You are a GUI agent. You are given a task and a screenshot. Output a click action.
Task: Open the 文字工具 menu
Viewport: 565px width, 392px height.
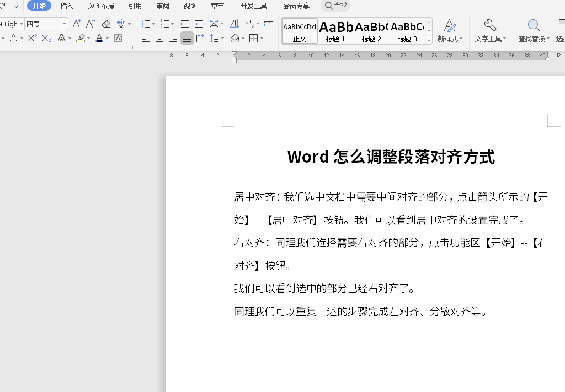pyautogui.click(x=491, y=31)
